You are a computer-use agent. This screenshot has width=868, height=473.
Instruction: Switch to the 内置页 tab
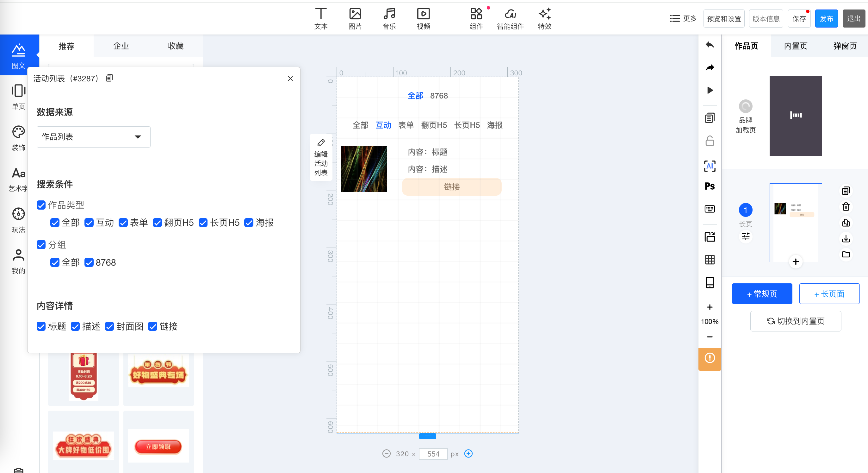pos(796,46)
